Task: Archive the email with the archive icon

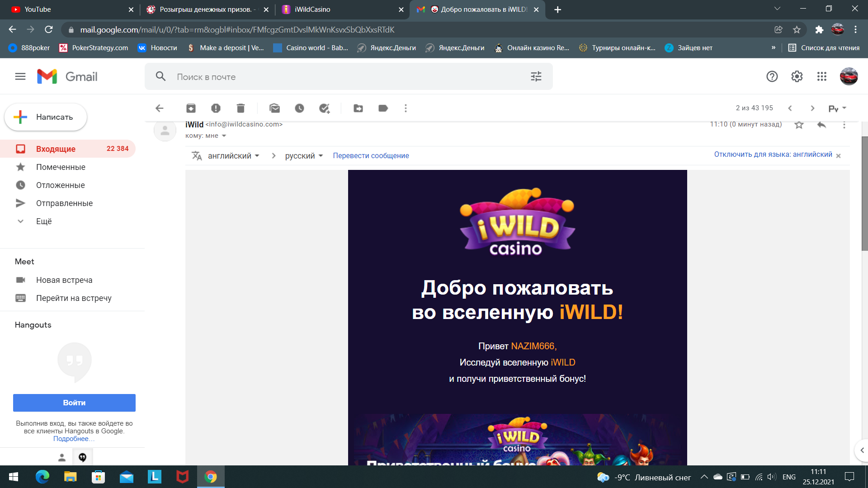Action: tap(191, 108)
